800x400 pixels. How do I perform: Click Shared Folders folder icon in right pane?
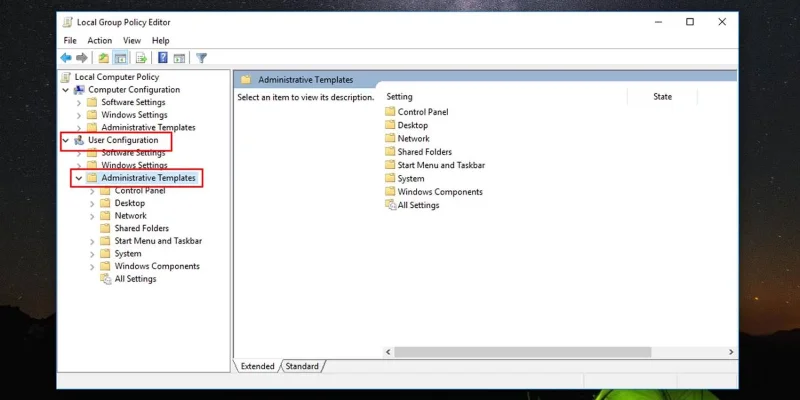tap(390, 152)
